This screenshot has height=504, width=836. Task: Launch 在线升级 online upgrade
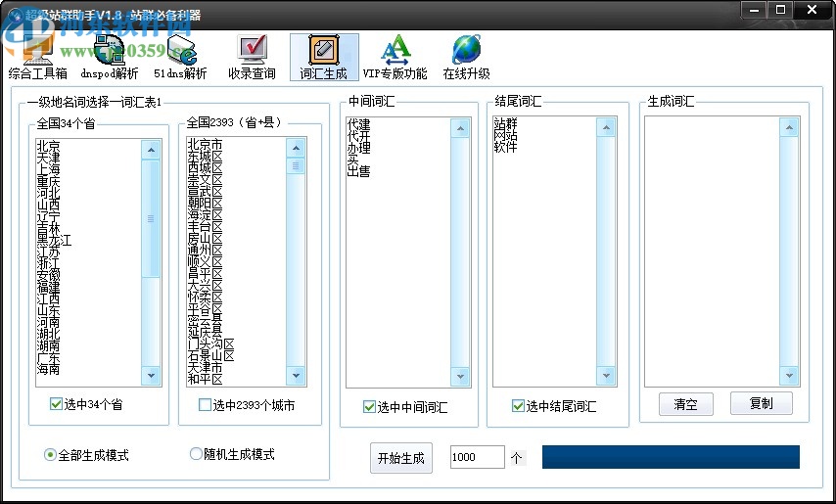(x=467, y=58)
